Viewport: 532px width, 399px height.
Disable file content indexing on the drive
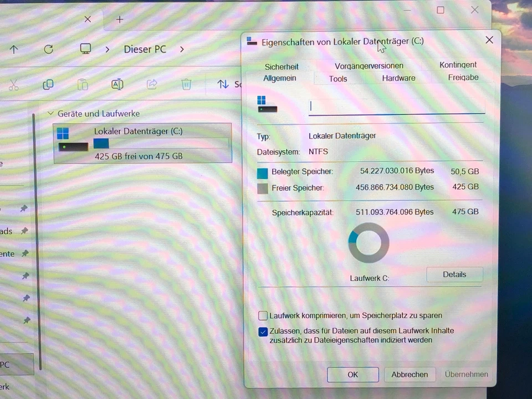(263, 332)
